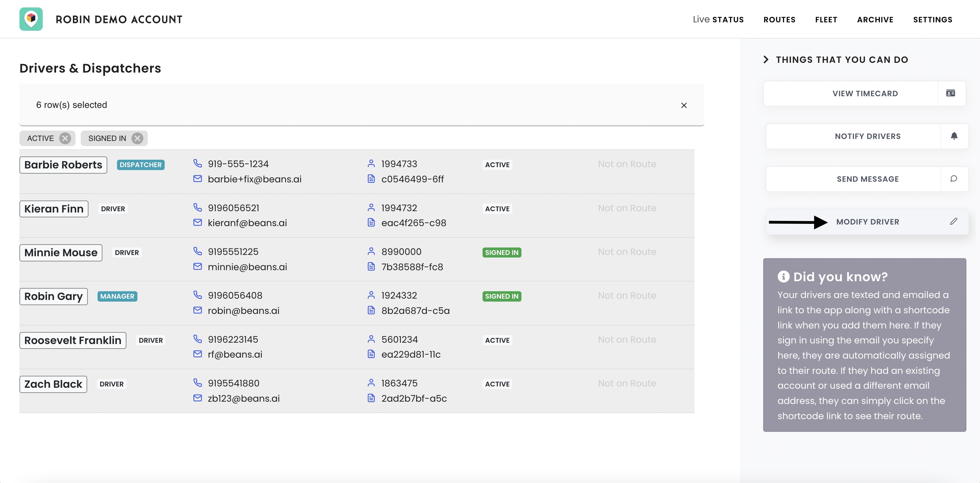980x483 pixels.
Task: Click the Drivers & Dispatchers heading
Action: pyautogui.click(x=90, y=68)
